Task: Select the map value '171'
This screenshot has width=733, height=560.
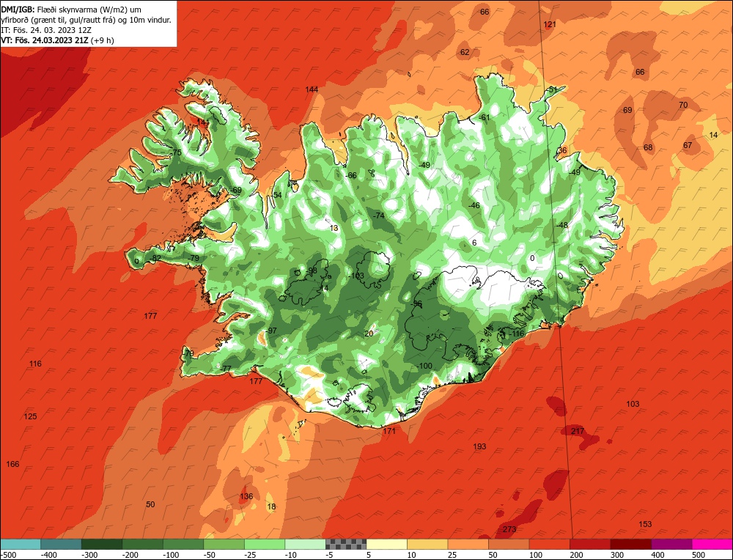Action: coord(389,432)
